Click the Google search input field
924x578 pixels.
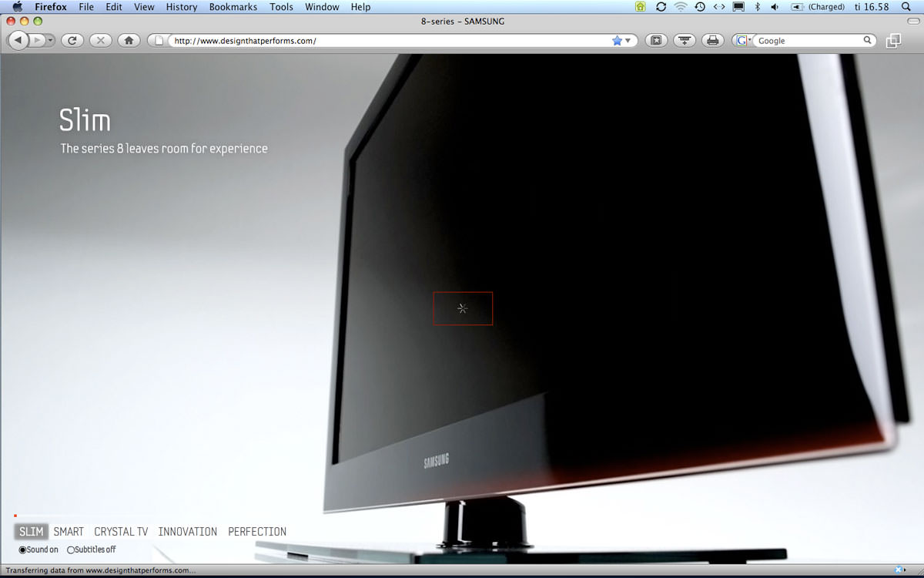(x=808, y=41)
